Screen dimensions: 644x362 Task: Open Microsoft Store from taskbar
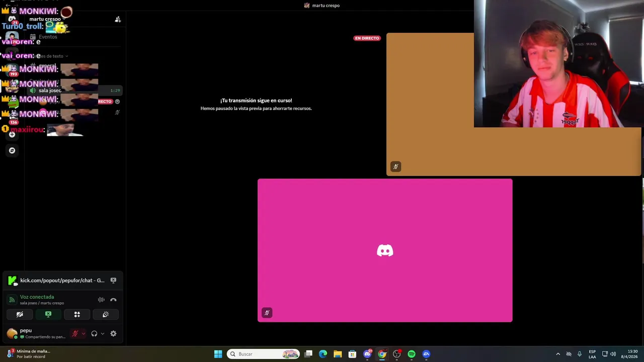click(x=352, y=354)
